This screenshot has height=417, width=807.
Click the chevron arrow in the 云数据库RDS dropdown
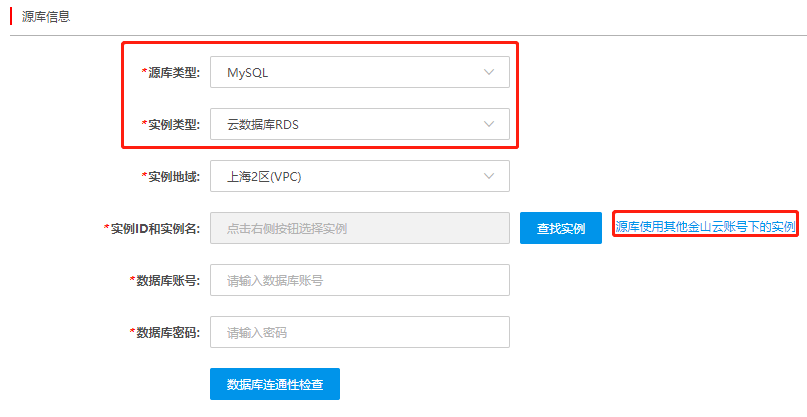pyautogui.click(x=489, y=124)
